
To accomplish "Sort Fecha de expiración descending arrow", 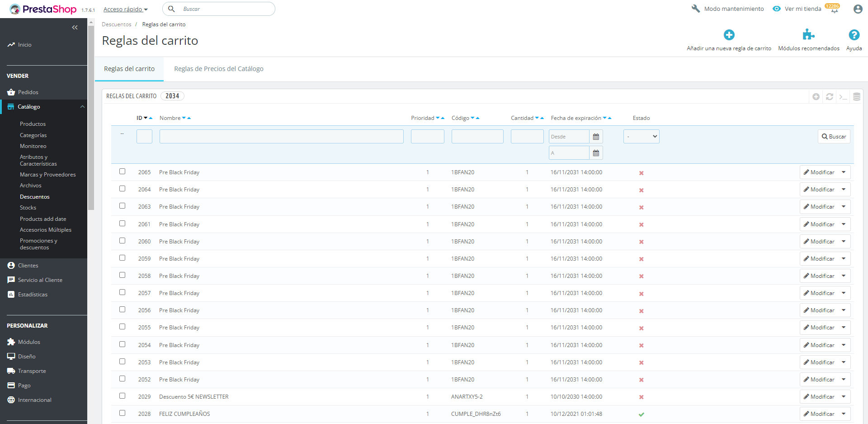I will (x=604, y=118).
